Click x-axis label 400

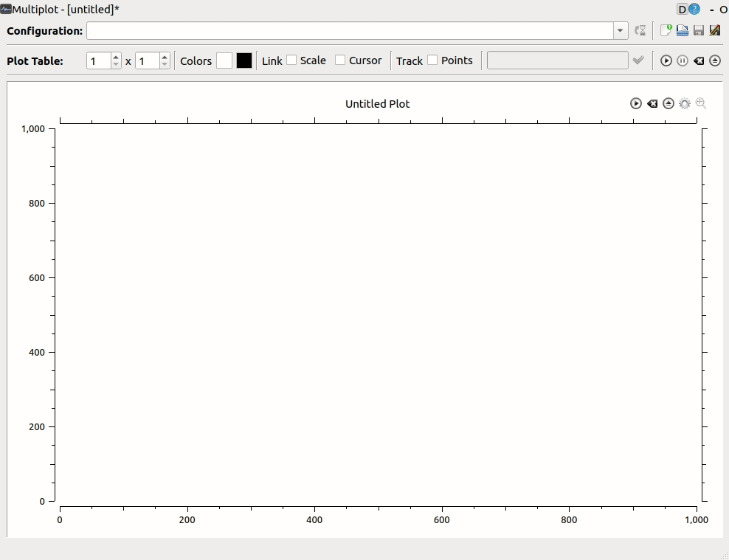(x=314, y=519)
